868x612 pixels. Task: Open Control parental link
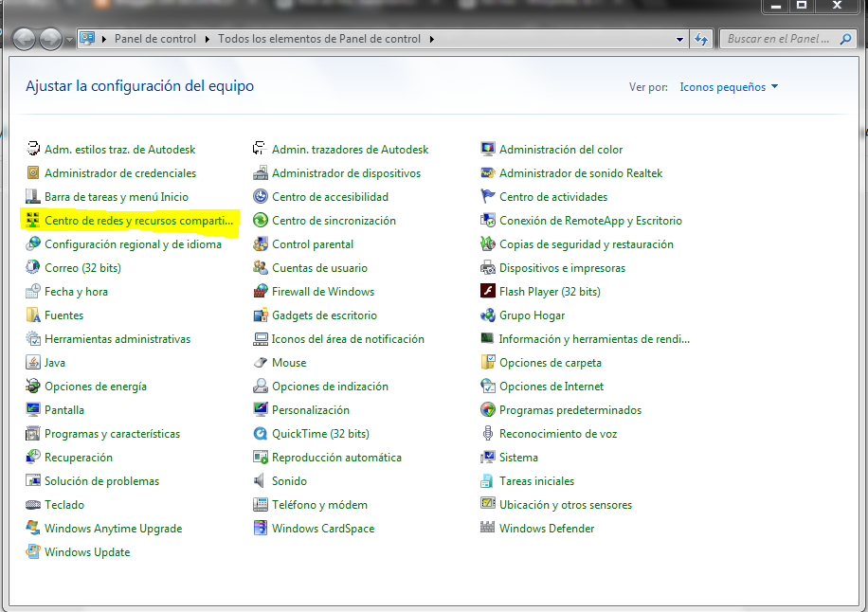[312, 244]
